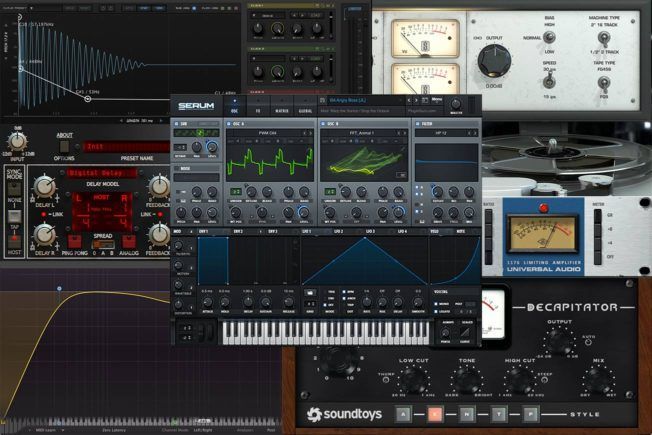
Task: Toggle OSC A on or off
Action: (228, 124)
